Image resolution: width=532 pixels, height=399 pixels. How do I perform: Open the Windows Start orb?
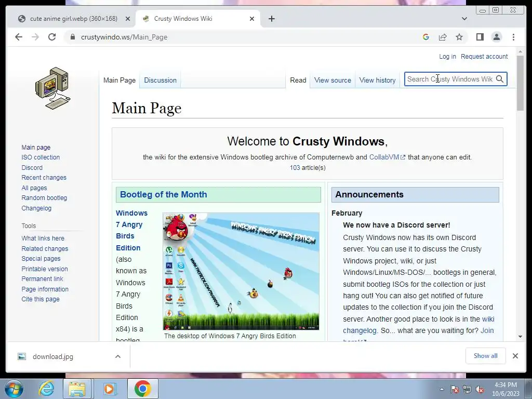point(14,389)
